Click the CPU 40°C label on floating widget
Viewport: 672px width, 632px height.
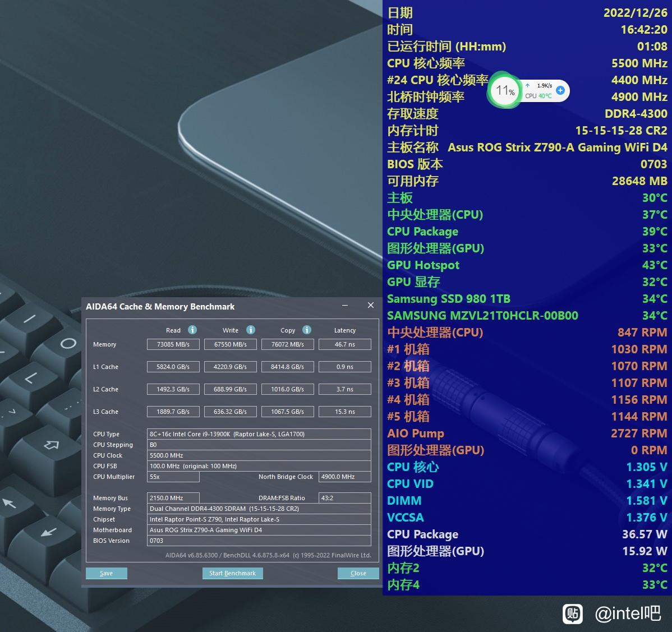[538, 96]
